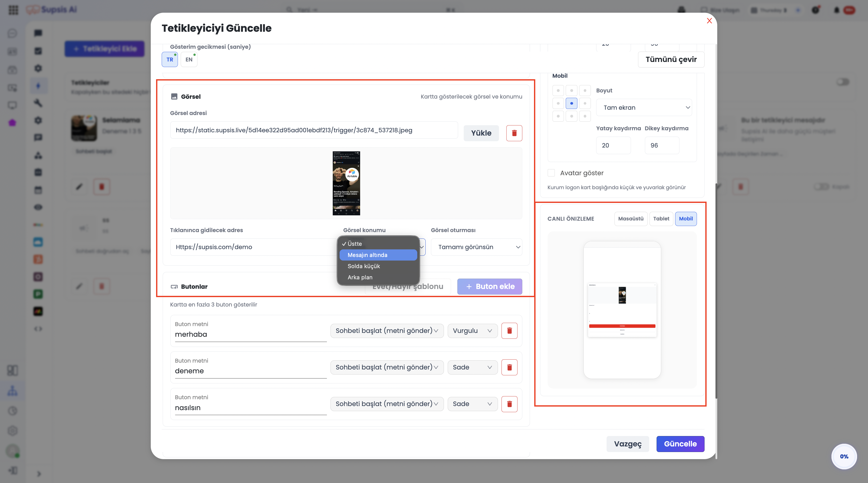This screenshot has width=868, height=483.
Task: Delete the merhaba button row
Action: point(509,331)
